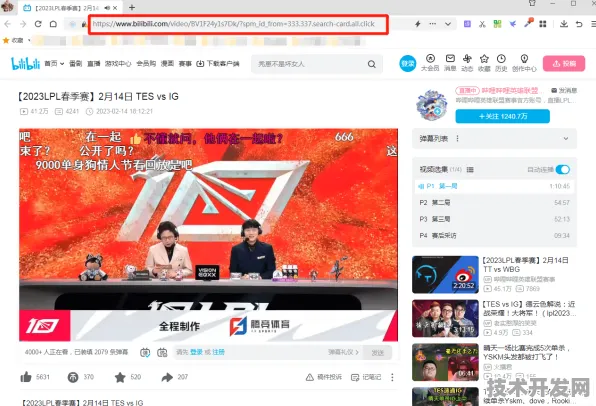
Task: Follow uploader with 关注 button
Action: click(502, 116)
